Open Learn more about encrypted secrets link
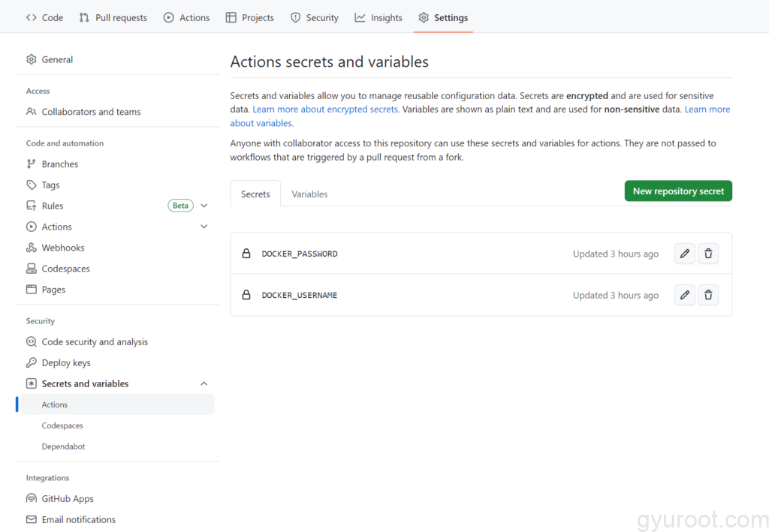Screen dimensions: 769x532 [x=325, y=109]
